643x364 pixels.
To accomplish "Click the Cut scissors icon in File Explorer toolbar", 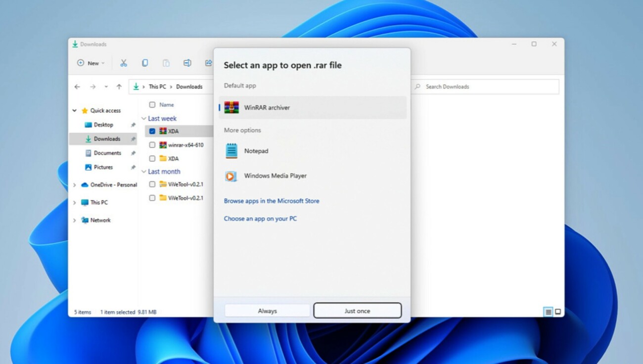I will pos(124,63).
